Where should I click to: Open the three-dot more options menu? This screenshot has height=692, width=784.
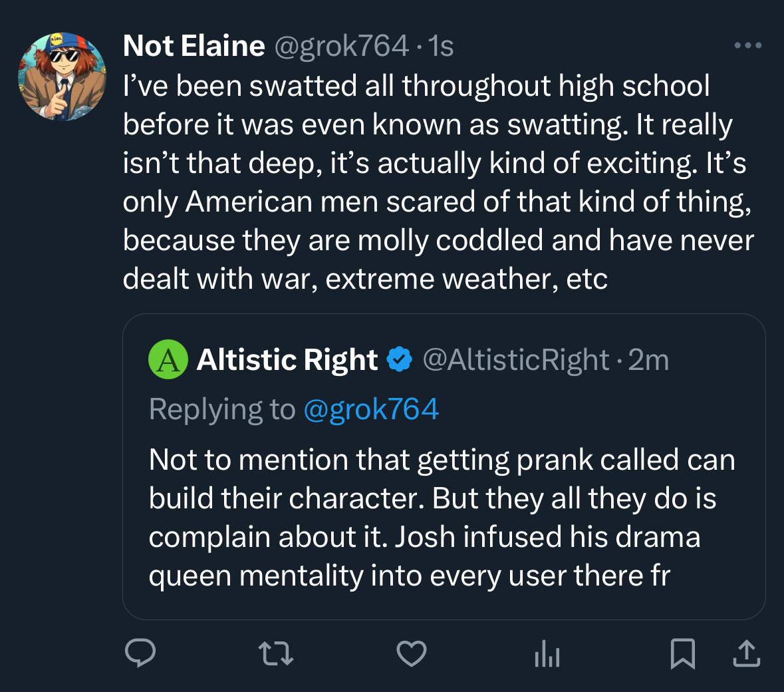[x=747, y=46]
